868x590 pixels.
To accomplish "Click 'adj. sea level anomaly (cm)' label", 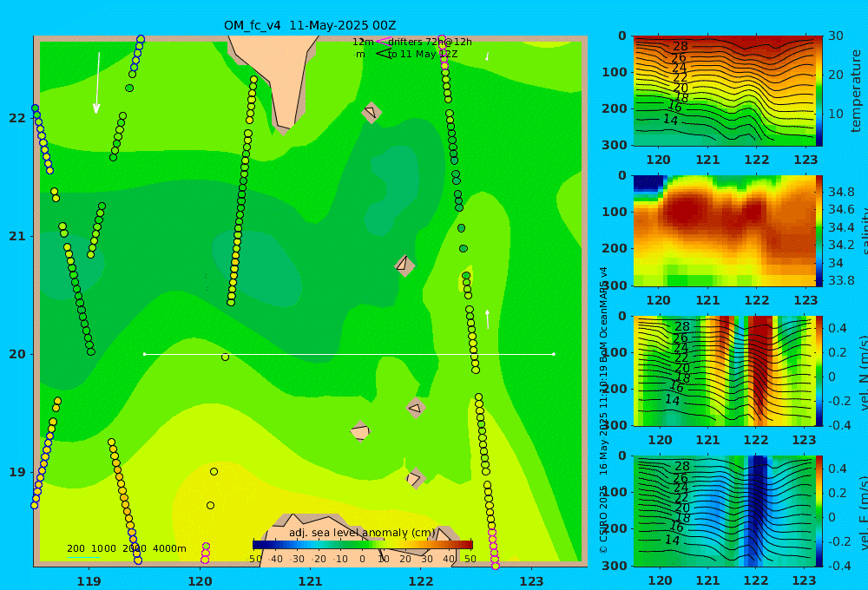I will (362, 533).
